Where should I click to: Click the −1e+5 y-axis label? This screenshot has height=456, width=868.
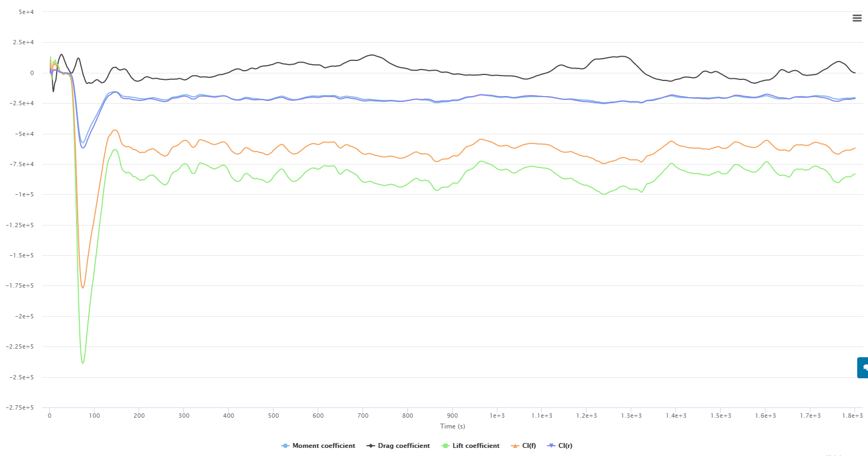pyautogui.click(x=24, y=195)
